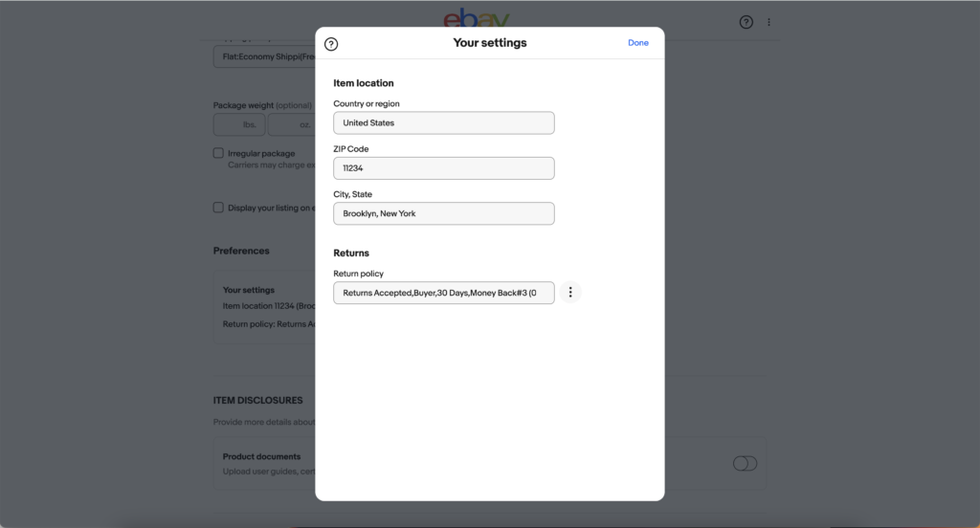Click the ITEM DISCLOSURES heading
Viewport: 980px width, 528px height.
click(257, 401)
